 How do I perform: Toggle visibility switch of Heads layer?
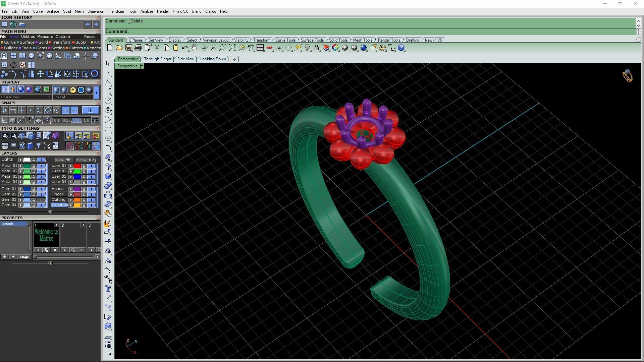click(x=91, y=189)
